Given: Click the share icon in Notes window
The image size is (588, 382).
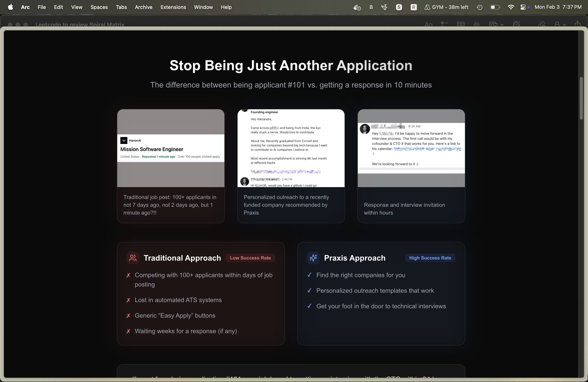Looking at the screenshot, I should point(577,24).
